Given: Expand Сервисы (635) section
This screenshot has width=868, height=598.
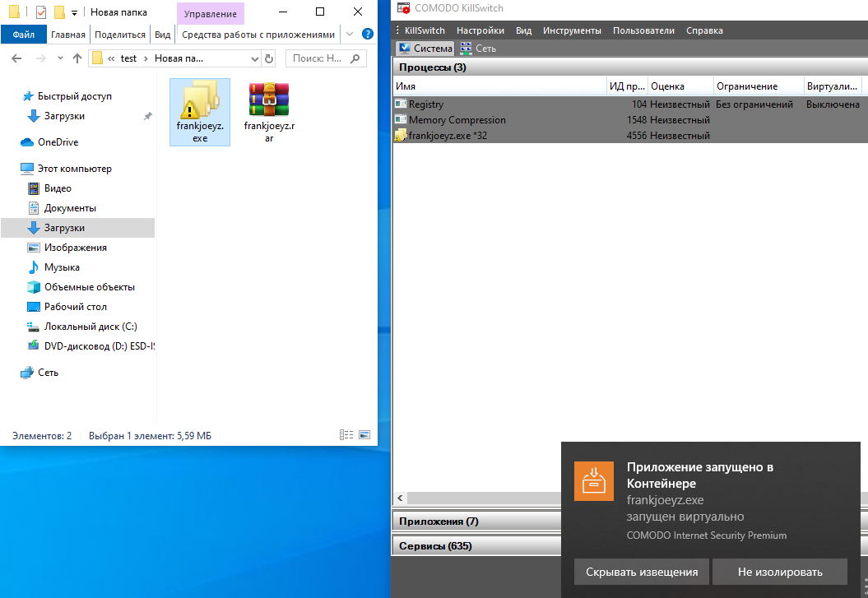Looking at the screenshot, I should (477, 546).
